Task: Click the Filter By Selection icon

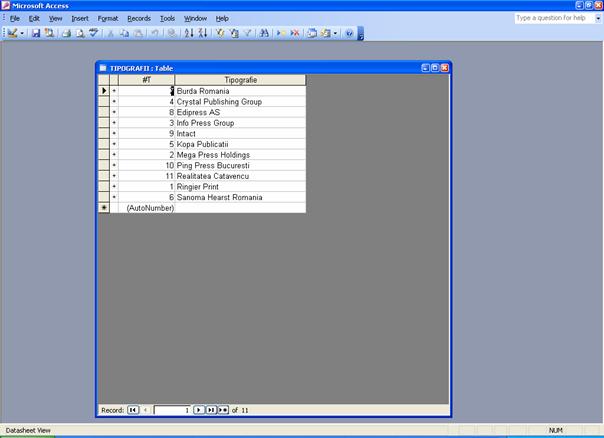Action: pos(220,33)
